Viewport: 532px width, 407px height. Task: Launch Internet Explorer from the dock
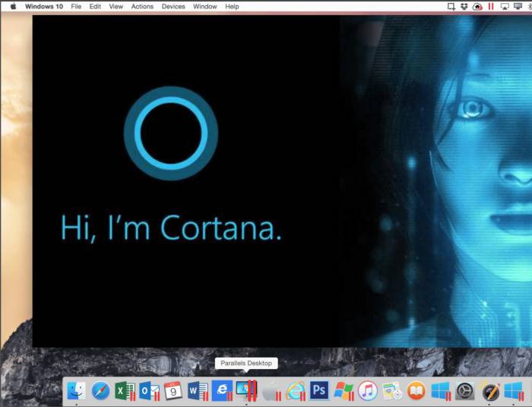click(295, 391)
